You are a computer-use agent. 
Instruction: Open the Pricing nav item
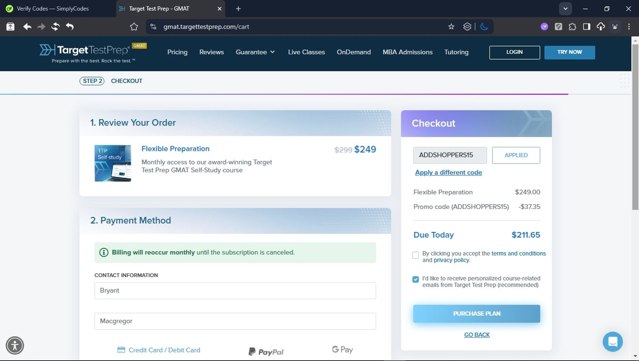pos(177,52)
